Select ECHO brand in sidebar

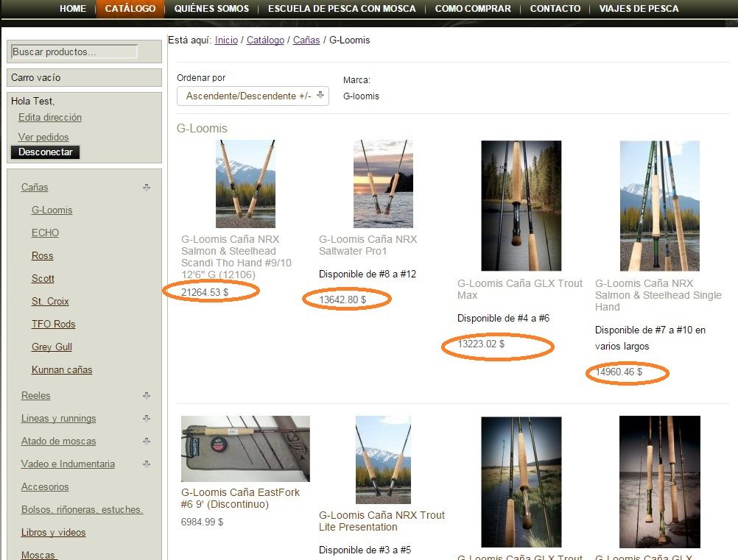point(45,233)
